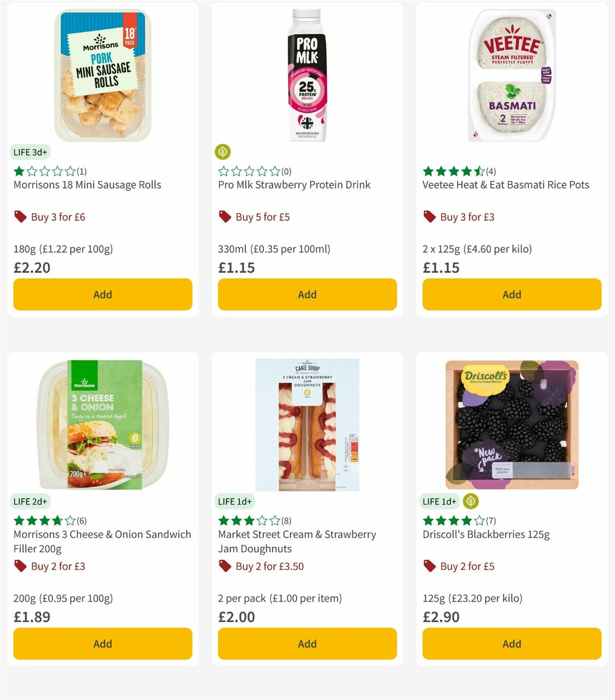The height and width of the screenshot is (700, 615).
Task: Open the Veetee Heat & Eat Basmati product page
Action: pyautogui.click(x=506, y=184)
